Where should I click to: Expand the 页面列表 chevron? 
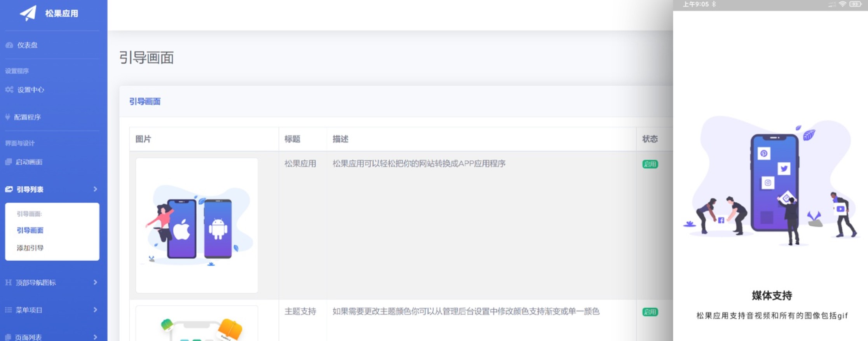pyautogui.click(x=95, y=337)
